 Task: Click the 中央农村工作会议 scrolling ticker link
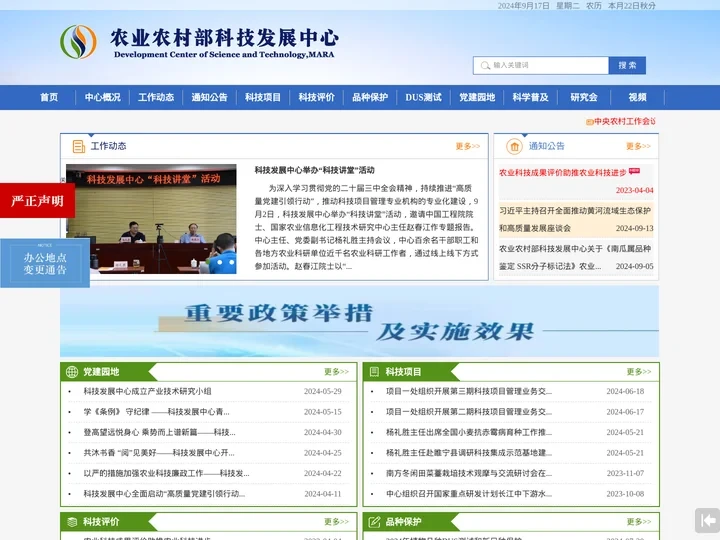point(624,122)
